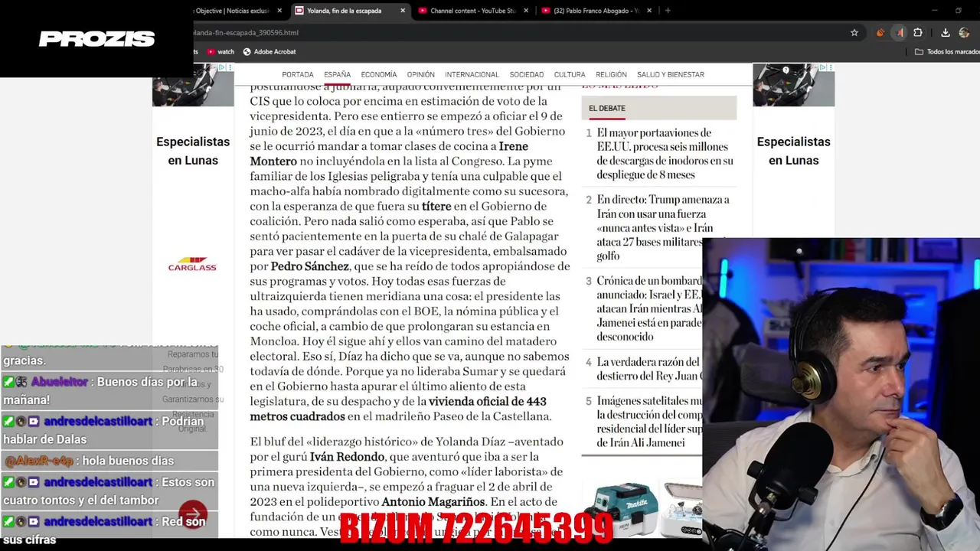Open 'Crónica de un bombardeo anunciado' headline
The width and height of the screenshot is (980, 551).
649,309
